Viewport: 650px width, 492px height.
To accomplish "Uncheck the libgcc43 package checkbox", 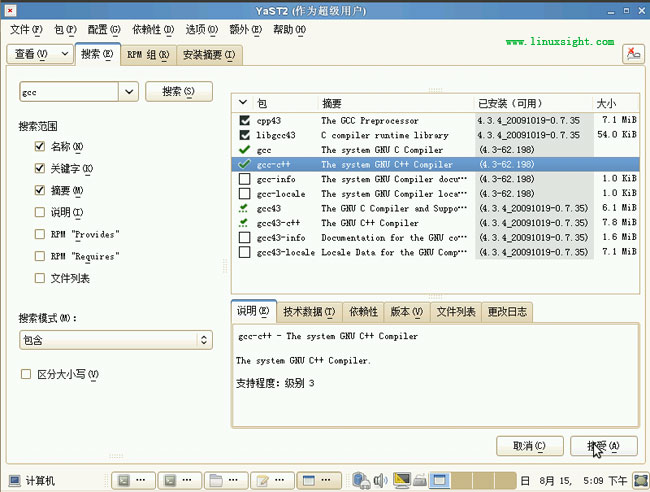I will tap(245, 135).
